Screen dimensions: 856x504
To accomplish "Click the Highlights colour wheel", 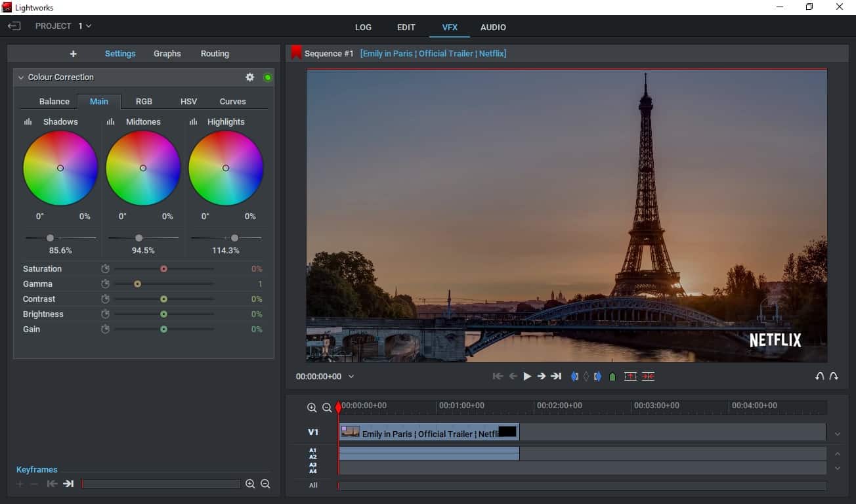I will [x=226, y=168].
